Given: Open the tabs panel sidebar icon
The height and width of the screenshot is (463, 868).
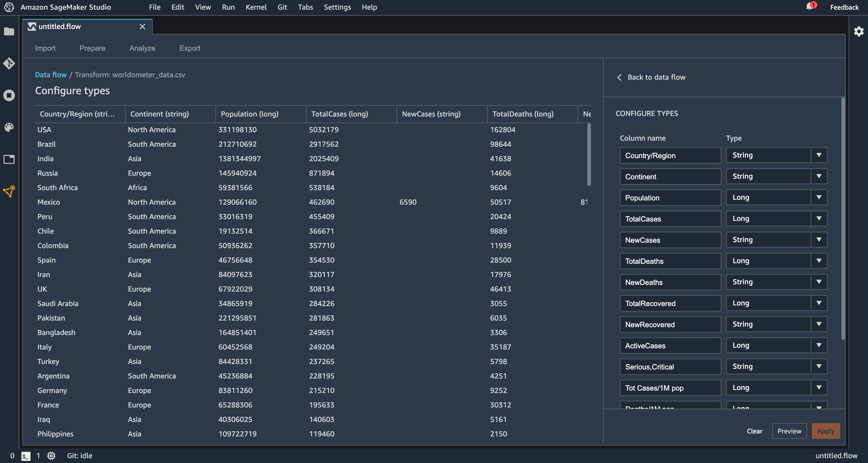Looking at the screenshot, I should point(9,159).
